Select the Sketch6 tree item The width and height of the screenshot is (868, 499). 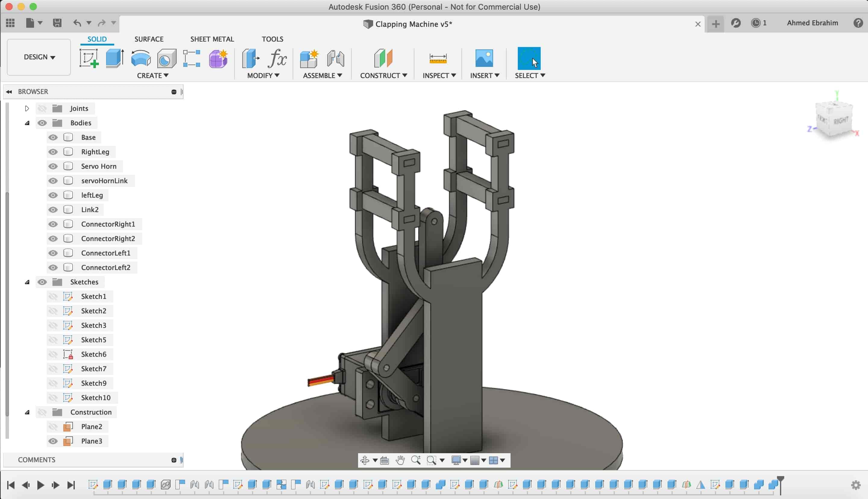pyautogui.click(x=93, y=354)
